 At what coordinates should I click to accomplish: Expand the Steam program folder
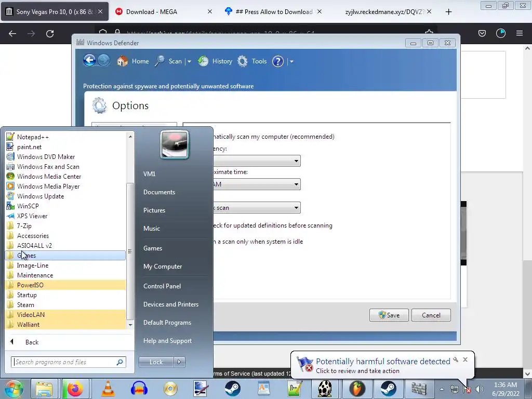click(65, 304)
